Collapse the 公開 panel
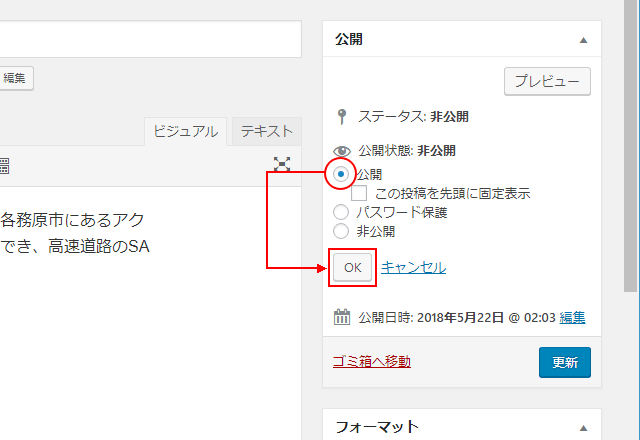The image size is (640, 440). pos(583,40)
